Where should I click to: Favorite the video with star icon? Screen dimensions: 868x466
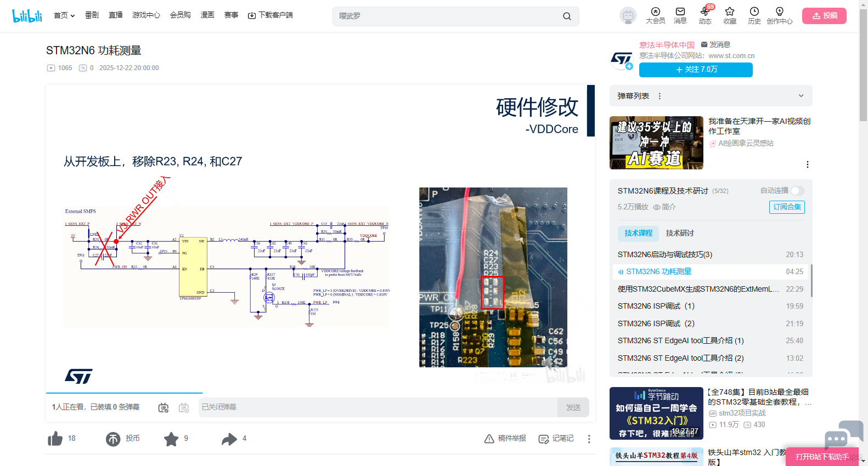tap(171, 439)
